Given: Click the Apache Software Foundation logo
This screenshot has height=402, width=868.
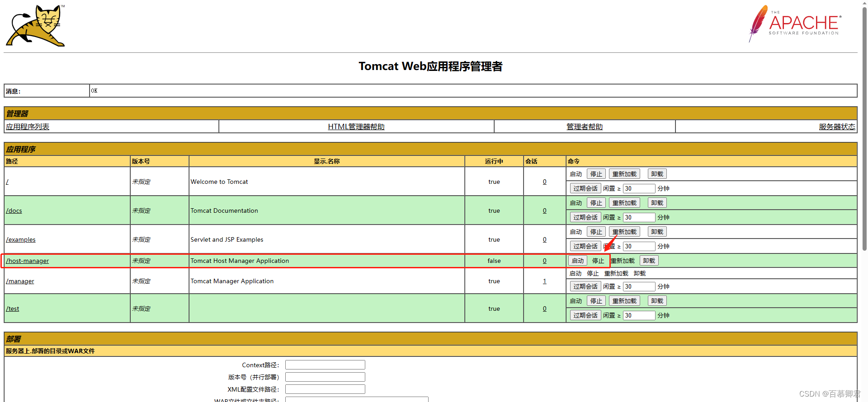Looking at the screenshot, I should click(795, 23).
